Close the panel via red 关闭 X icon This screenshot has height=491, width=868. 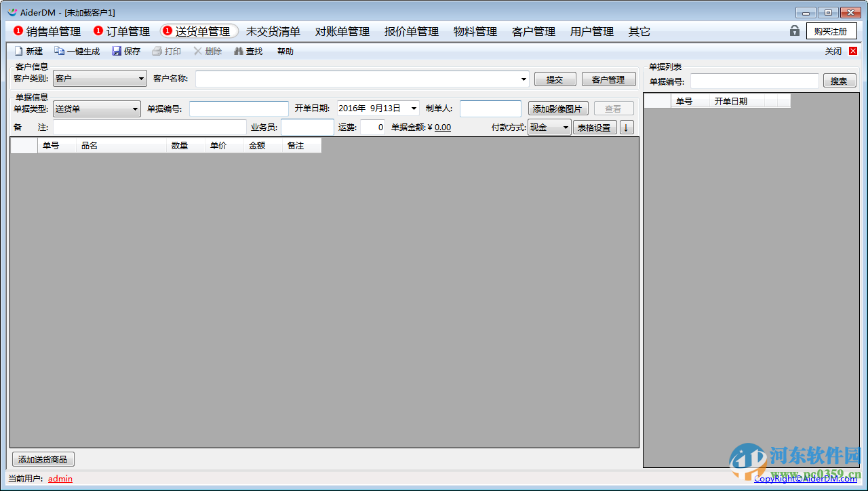tap(852, 50)
